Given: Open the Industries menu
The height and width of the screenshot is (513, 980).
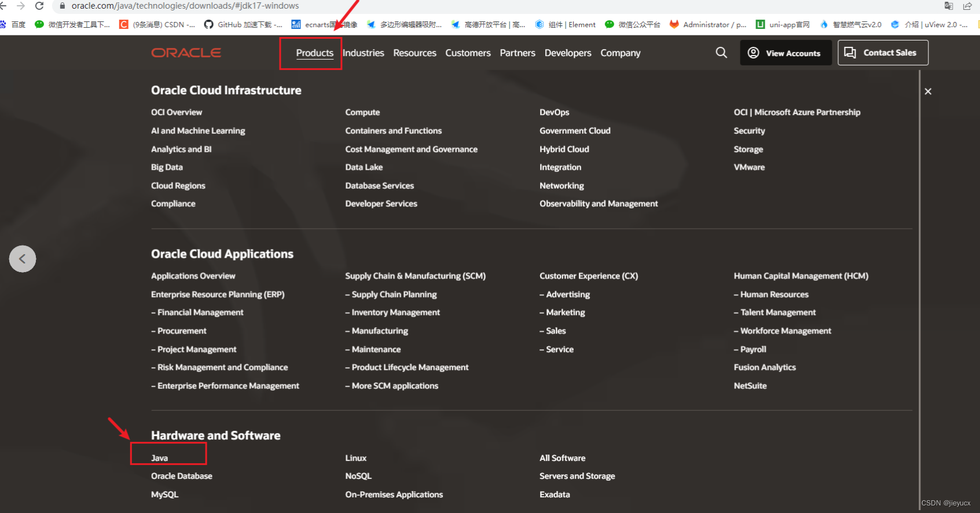Looking at the screenshot, I should click(x=364, y=53).
